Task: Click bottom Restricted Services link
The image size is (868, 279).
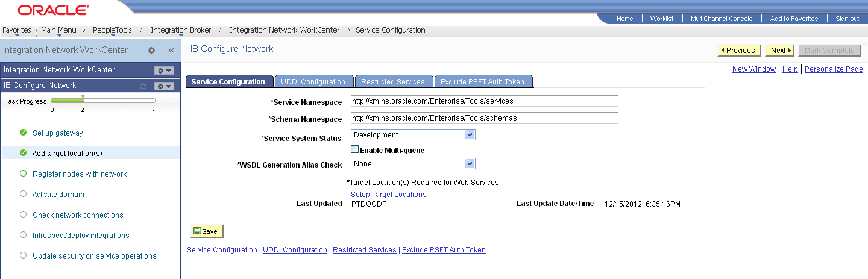Action: [x=365, y=250]
